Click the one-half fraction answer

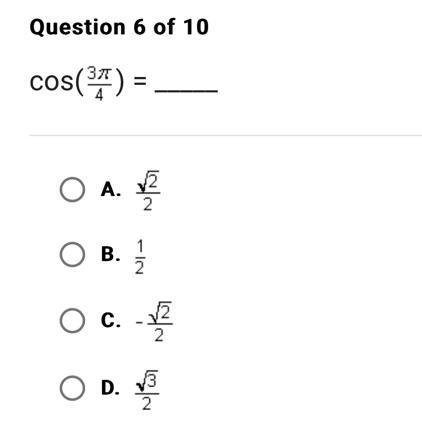tap(140, 257)
